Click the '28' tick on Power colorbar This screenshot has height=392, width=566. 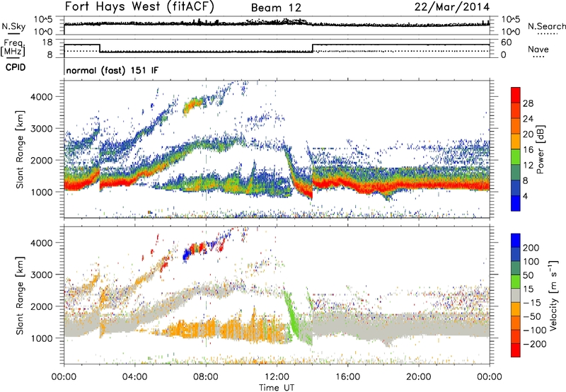pyautogui.click(x=528, y=103)
